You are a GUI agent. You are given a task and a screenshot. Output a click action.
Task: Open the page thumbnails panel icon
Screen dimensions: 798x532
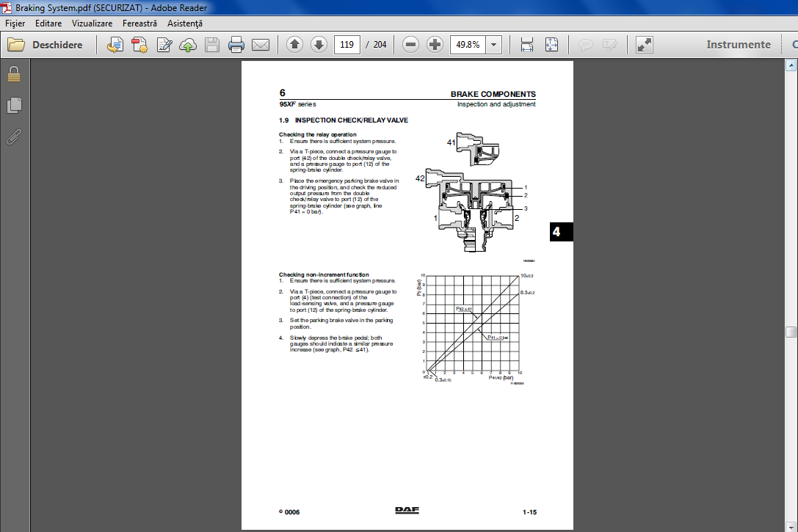(14, 105)
